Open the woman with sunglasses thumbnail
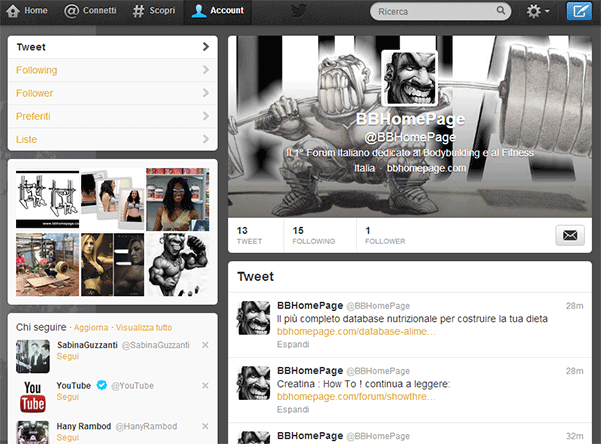Viewport: 601px width, 444px height. click(178, 199)
